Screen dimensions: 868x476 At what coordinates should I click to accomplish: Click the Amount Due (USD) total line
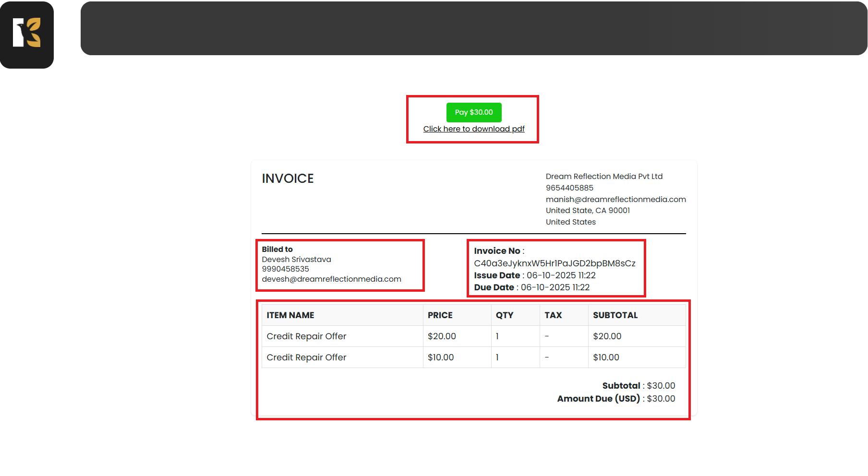pos(615,399)
